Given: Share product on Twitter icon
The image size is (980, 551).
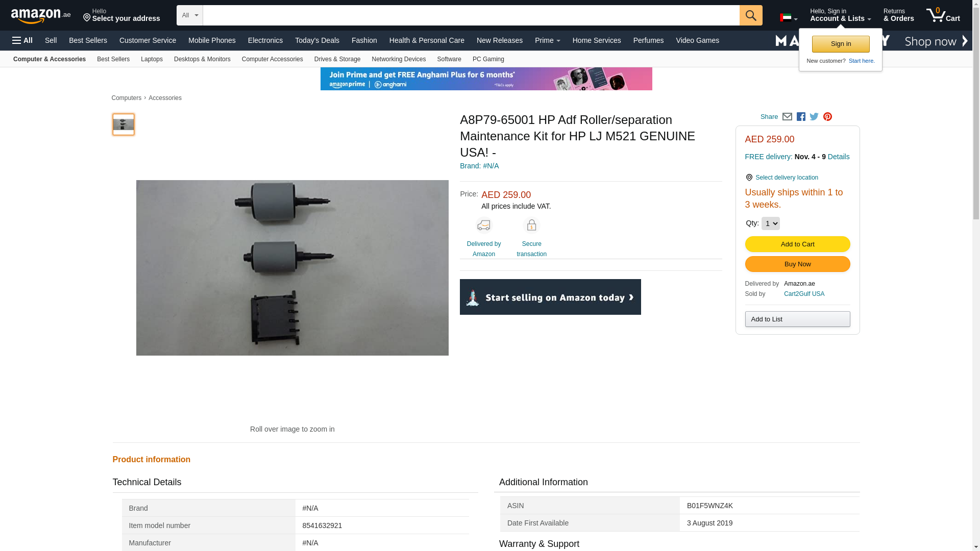Looking at the screenshot, I should point(814,117).
